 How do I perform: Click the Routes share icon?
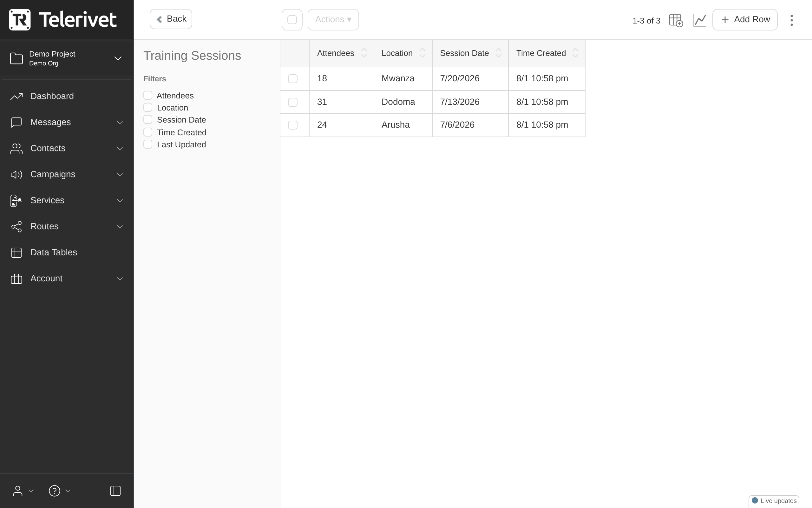click(x=16, y=226)
